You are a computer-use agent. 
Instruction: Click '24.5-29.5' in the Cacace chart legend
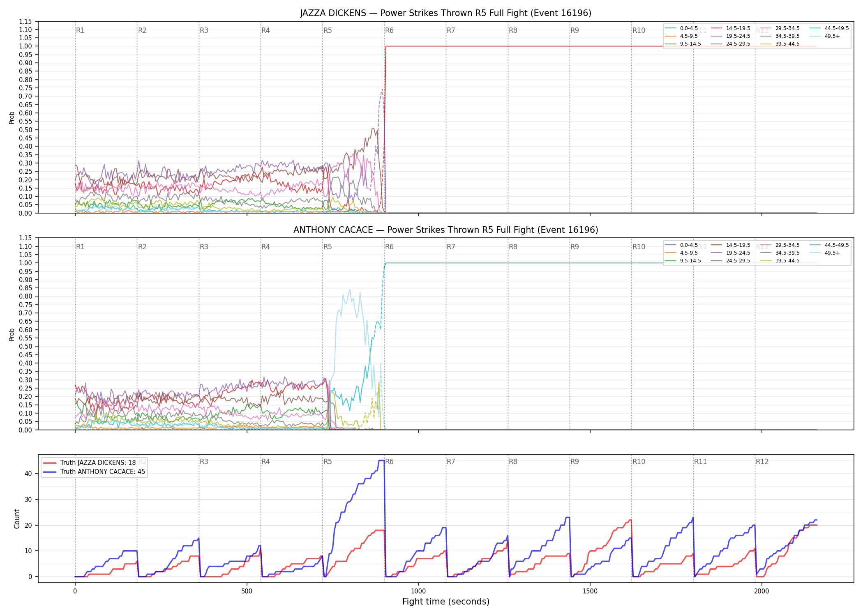[x=738, y=261]
